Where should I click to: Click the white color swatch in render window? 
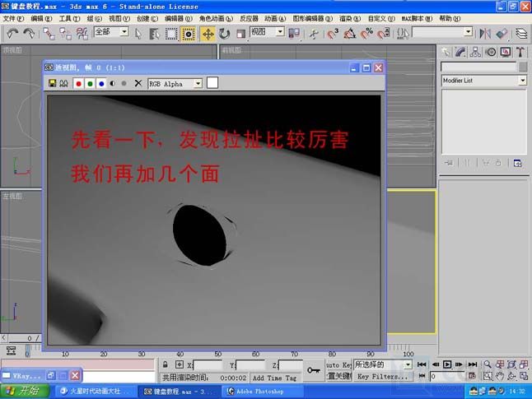212,83
